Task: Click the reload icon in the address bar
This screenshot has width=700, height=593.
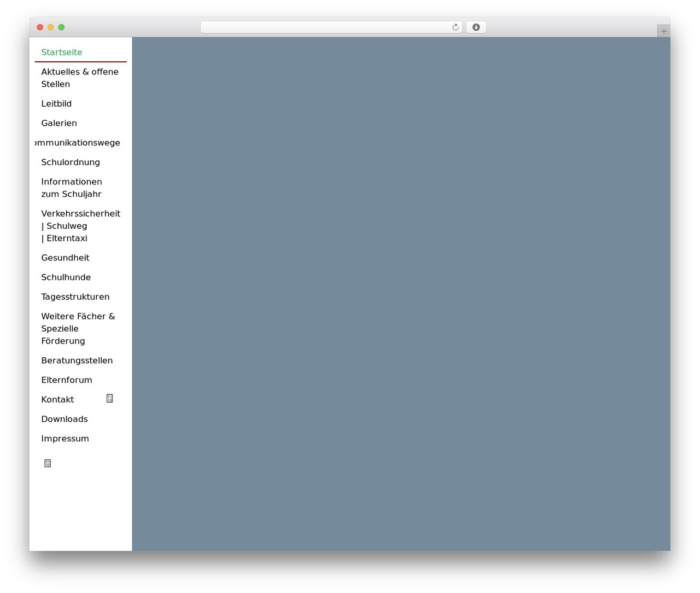Action: click(455, 27)
